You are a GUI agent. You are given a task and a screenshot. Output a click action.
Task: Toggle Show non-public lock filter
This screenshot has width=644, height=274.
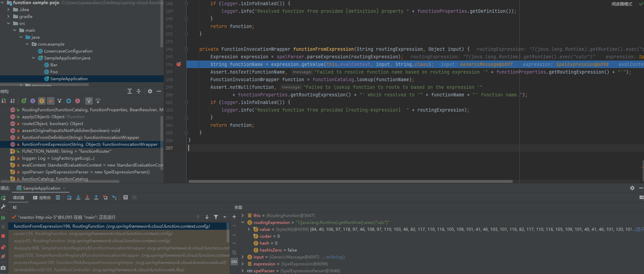click(x=51, y=101)
